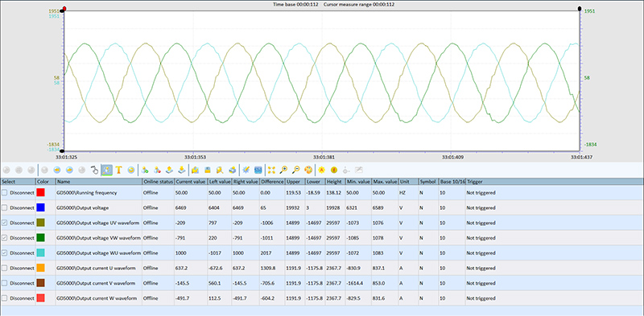The height and width of the screenshot is (316, 644).
Task: Click the brown current V color swatch
Action: 41,283
